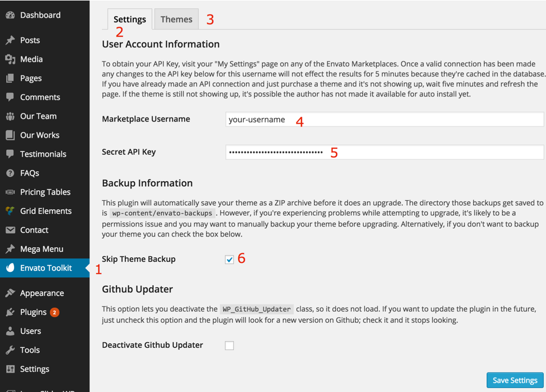
Task: Click the Contact envelope icon
Action: point(11,230)
